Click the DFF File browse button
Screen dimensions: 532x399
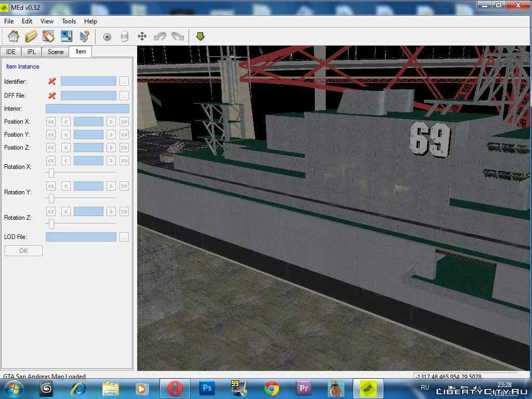click(x=124, y=96)
